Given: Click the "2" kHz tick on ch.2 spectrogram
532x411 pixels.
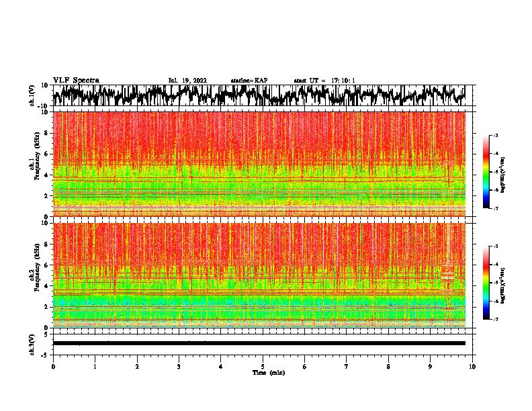Looking at the screenshot, I should pyautogui.click(x=47, y=307).
